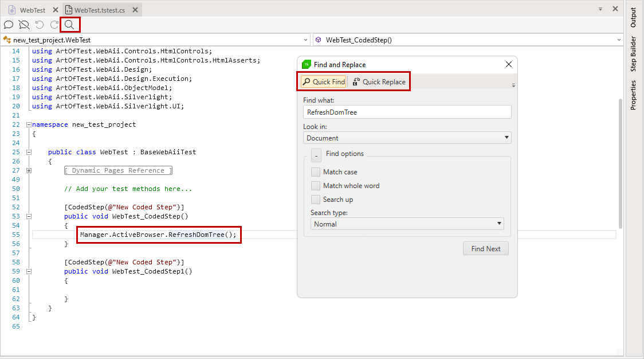Viewport: 644px width, 359px height.
Task: Collapse the WebTest class block
Action: [29, 152]
